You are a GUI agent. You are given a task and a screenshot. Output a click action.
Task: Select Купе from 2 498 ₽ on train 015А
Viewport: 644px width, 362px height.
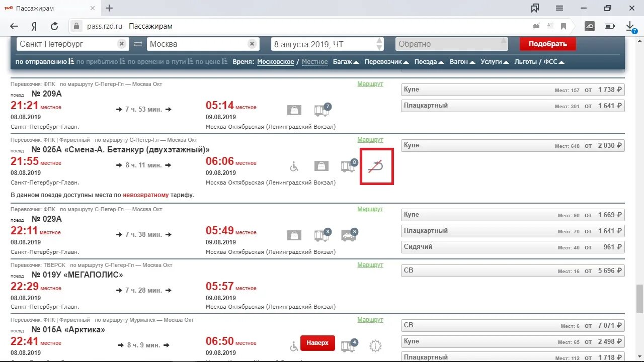[513, 341]
